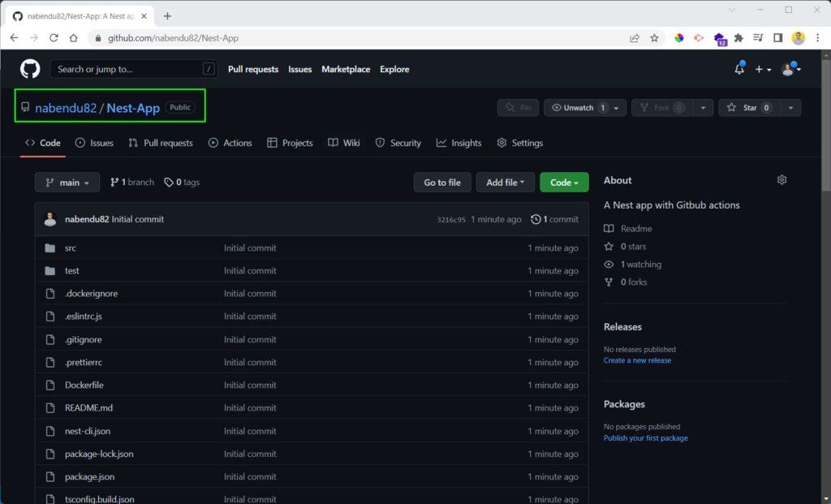Screen dimensions: 831x504
Task: Switch to the Pull requests repository tab
Action: (161, 143)
